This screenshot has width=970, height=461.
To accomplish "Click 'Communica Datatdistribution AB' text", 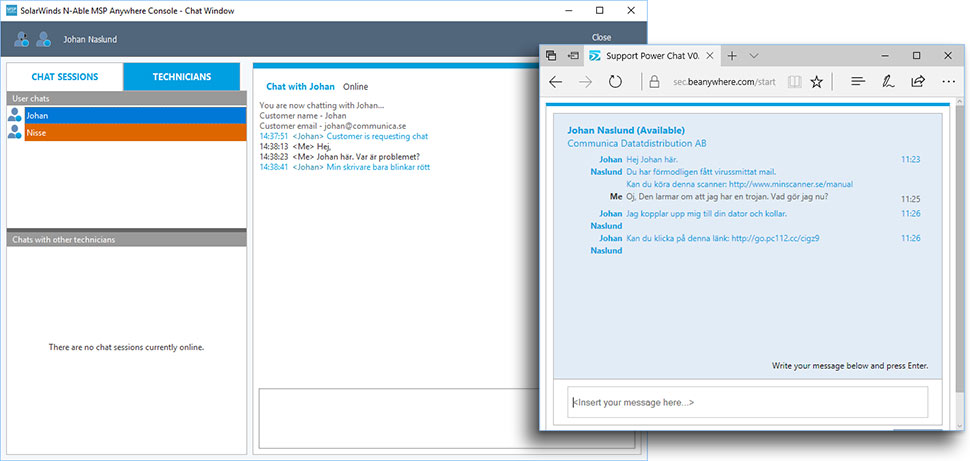I will tap(637, 144).
